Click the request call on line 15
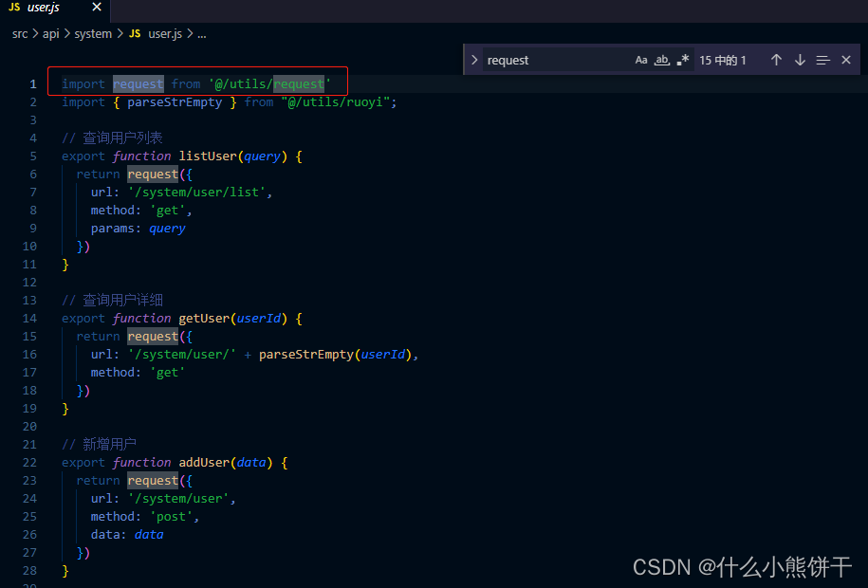This screenshot has width=868, height=588. [153, 337]
